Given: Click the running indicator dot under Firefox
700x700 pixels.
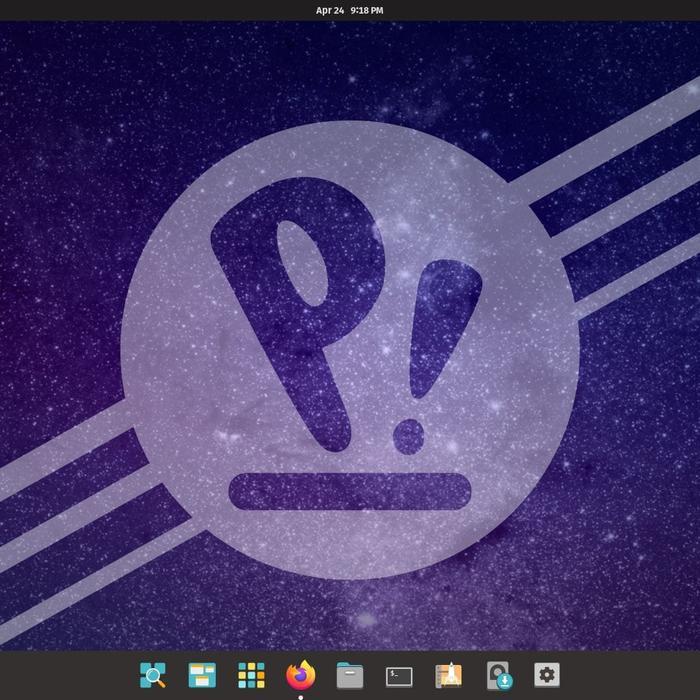Looking at the screenshot, I should (300, 697).
